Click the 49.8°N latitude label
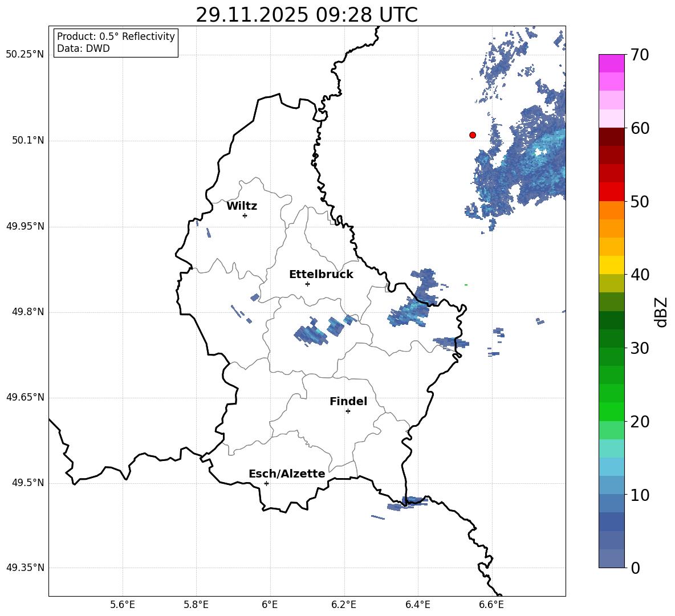This screenshot has width=675, height=616. 27,312
